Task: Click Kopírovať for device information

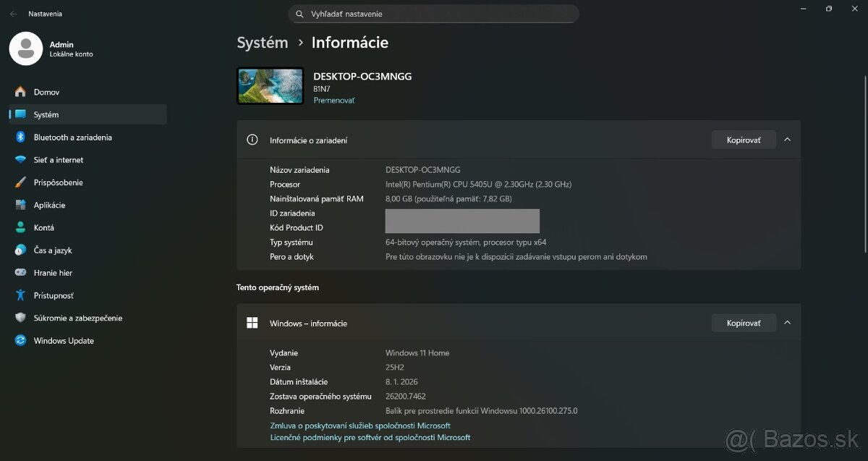Action: 744,139
